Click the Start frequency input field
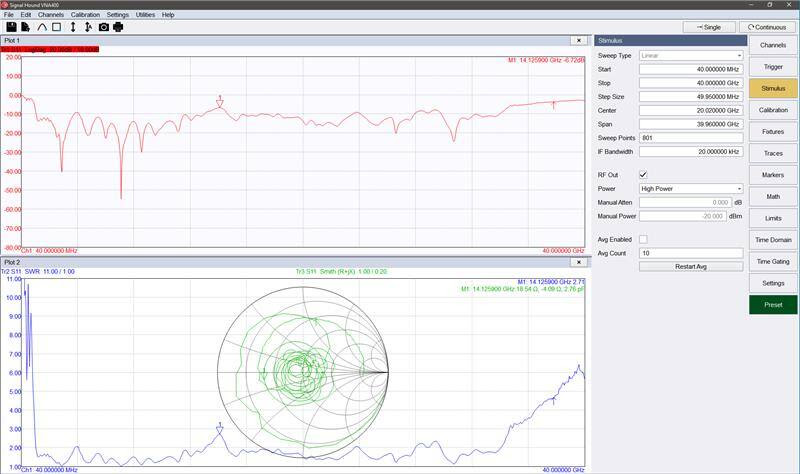The image size is (800, 474). point(691,69)
